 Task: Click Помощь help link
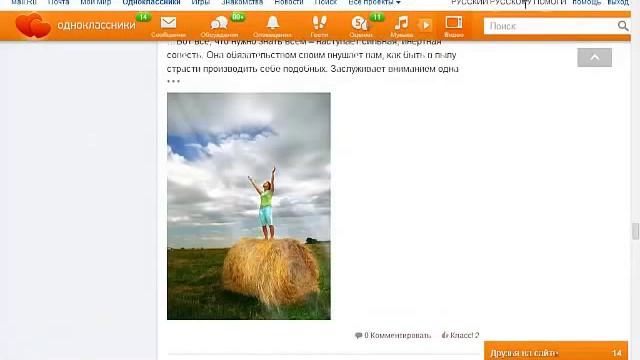point(587,2)
